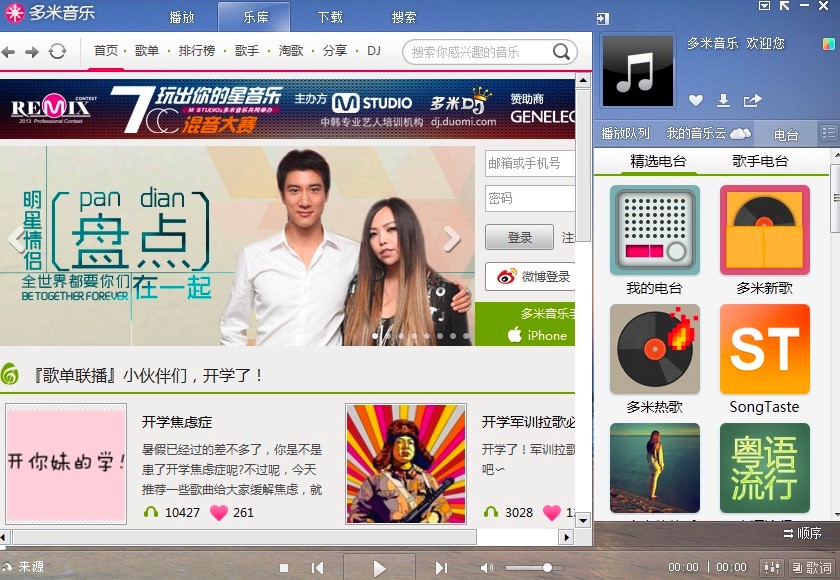
Task: Select the 我的音乐云 tab
Action: tap(708, 133)
